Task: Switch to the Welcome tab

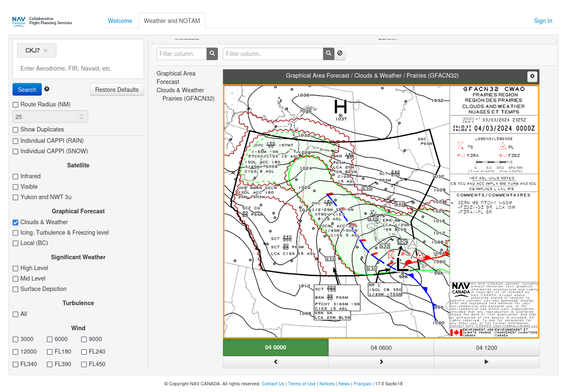Action: pos(120,21)
